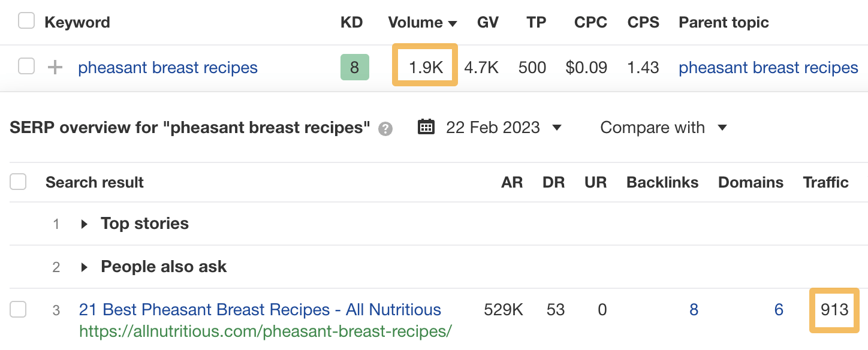Open the parent topic pheasant breast recipes link

coord(768,67)
